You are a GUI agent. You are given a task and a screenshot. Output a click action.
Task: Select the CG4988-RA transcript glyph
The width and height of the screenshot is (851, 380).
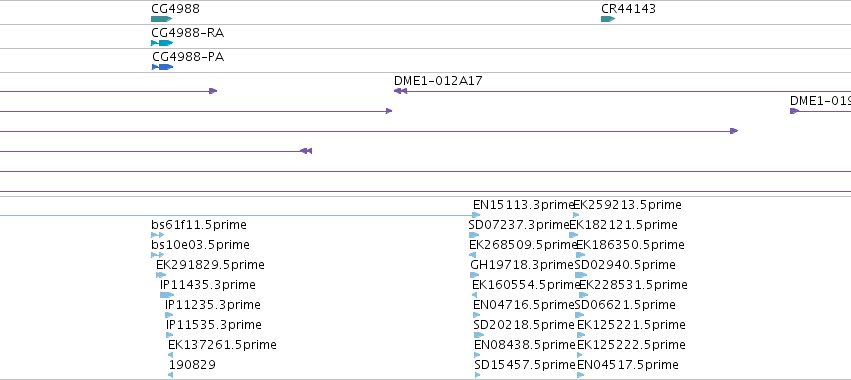[162, 43]
